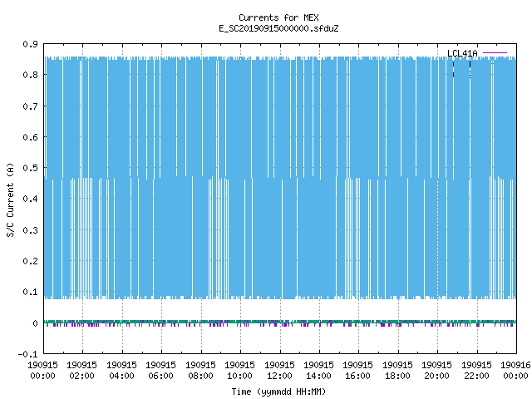The height and width of the screenshot is (399, 532).
Task: Click the 0.9 y-axis tick label
Action: pyautogui.click(x=31, y=44)
